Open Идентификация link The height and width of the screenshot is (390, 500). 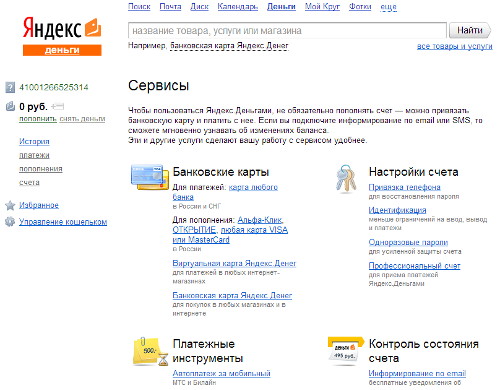click(x=397, y=210)
